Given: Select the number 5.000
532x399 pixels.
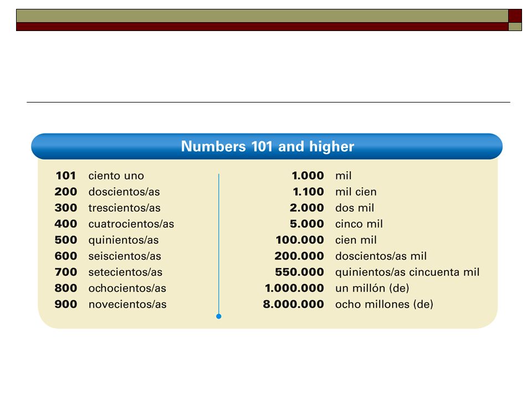Looking at the screenshot, I should [306, 224].
